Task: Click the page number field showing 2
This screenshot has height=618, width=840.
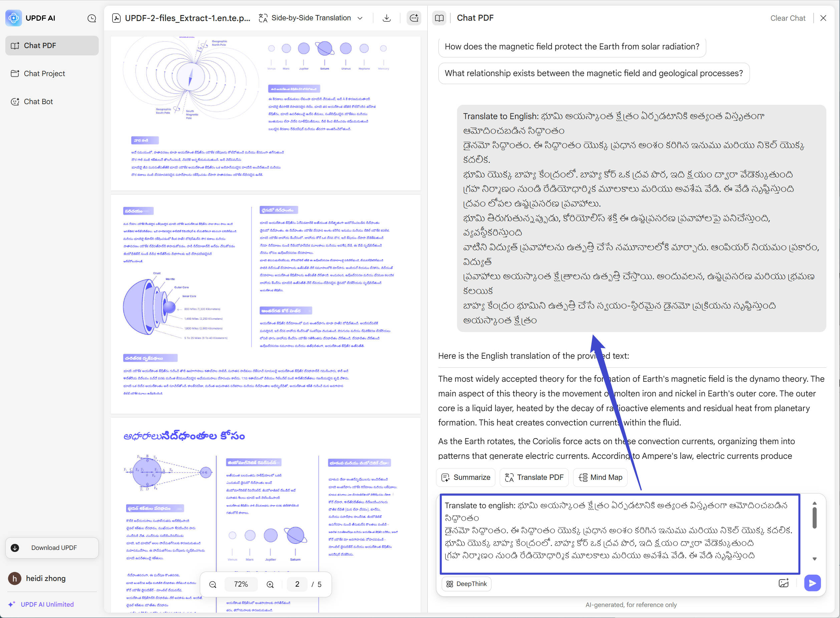Action: click(x=297, y=584)
